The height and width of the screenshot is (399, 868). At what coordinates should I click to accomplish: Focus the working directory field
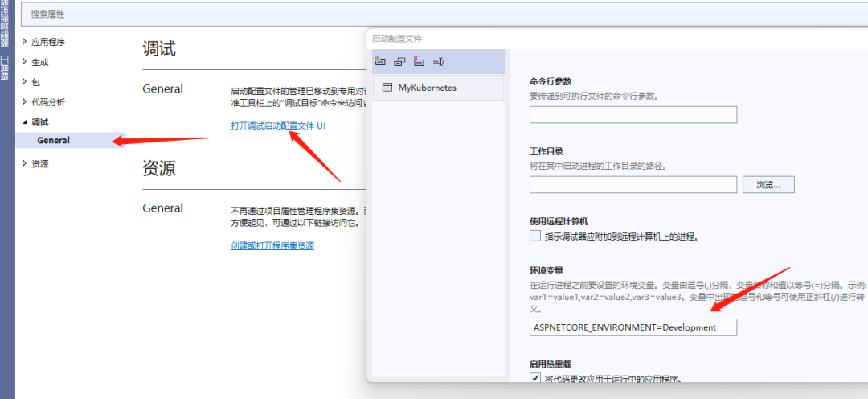click(633, 185)
